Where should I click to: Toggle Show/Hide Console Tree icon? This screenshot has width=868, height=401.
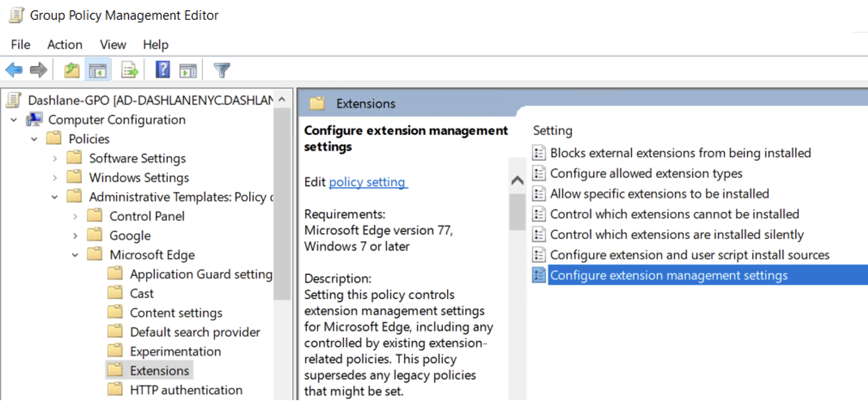98,70
